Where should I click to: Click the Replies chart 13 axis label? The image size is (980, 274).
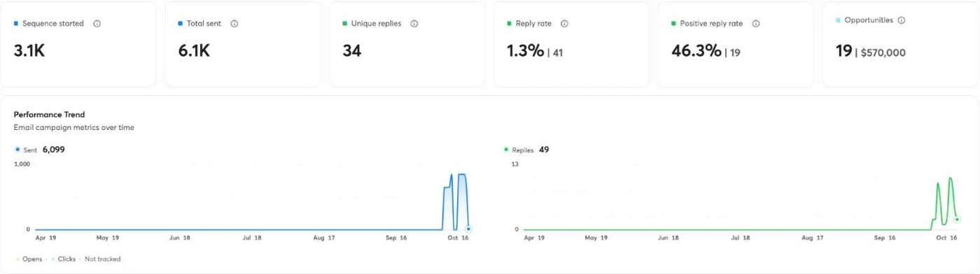pos(514,164)
